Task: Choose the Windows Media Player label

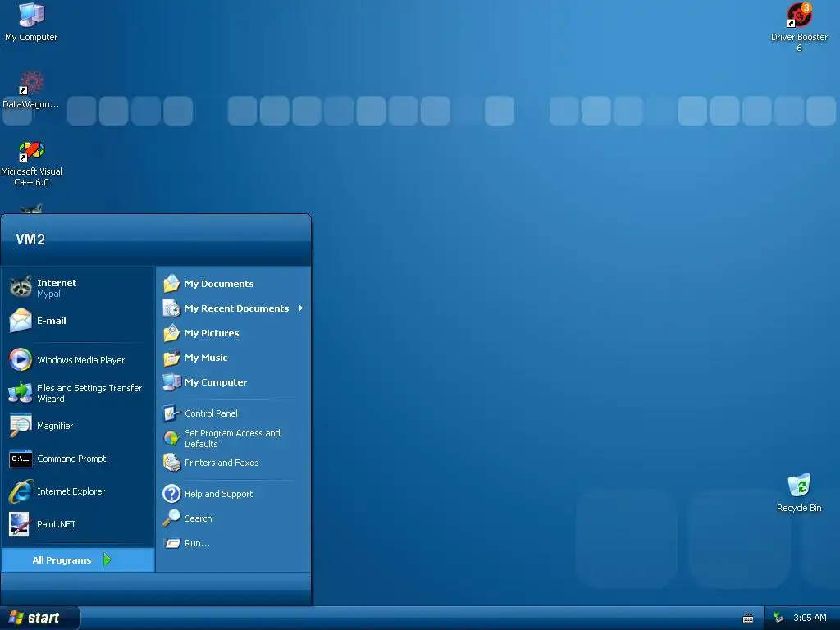Action: [x=81, y=360]
